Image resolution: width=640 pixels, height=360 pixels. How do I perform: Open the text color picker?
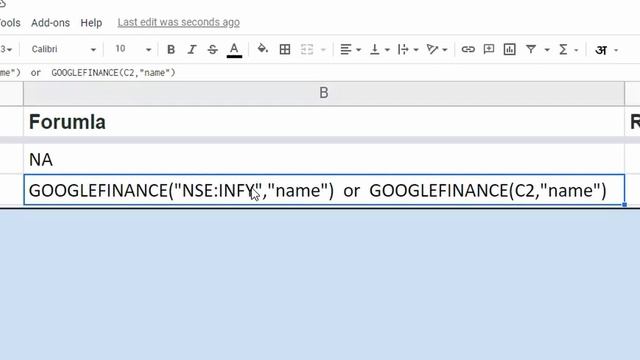(x=234, y=50)
